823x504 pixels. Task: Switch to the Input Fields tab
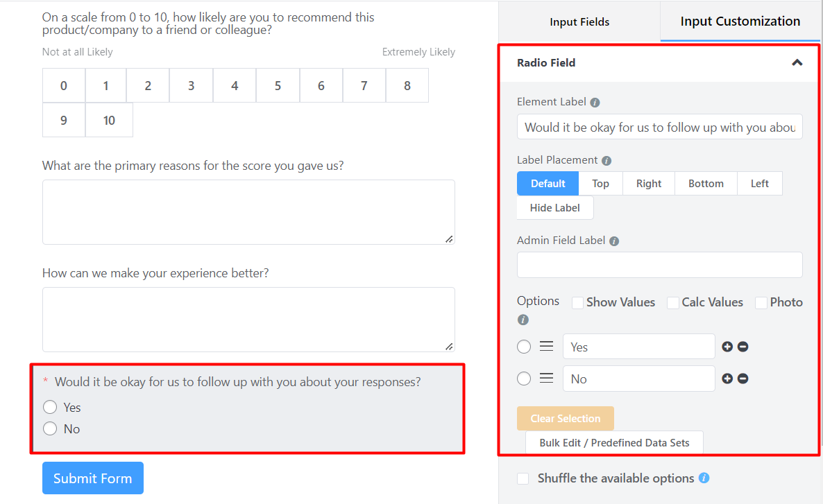tap(579, 21)
